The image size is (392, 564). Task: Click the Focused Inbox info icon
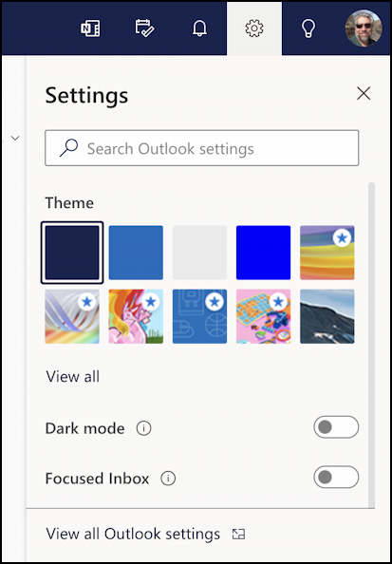tap(168, 479)
